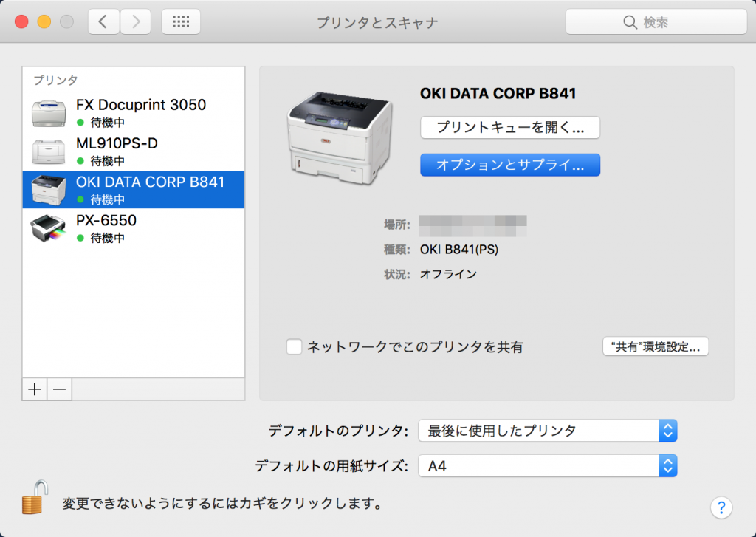This screenshot has height=537, width=756.
Task: Open the default printer dropdown
Action: click(x=547, y=431)
